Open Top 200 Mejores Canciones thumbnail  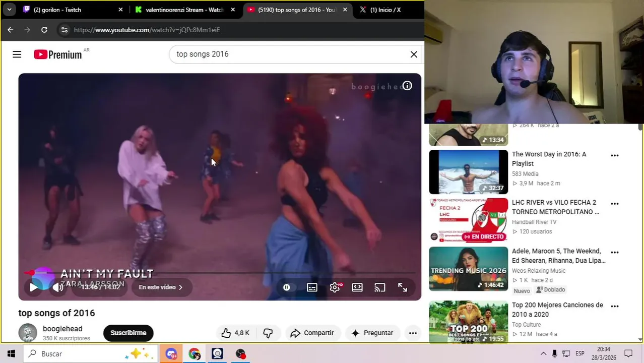469,322
